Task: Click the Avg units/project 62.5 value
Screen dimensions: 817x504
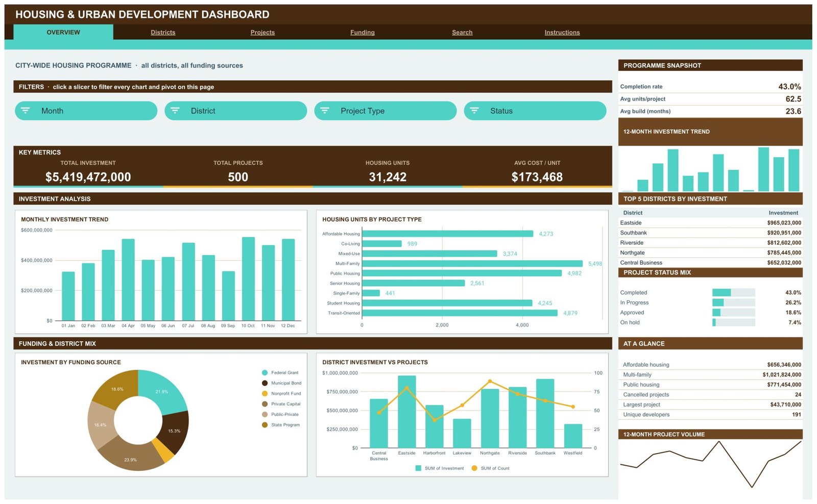Action: (793, 99)
